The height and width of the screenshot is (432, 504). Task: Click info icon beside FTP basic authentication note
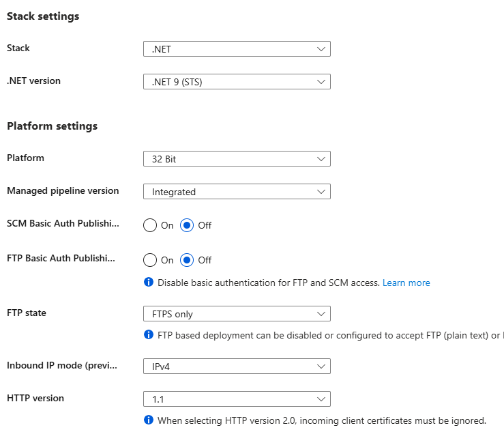click(149, 283)
